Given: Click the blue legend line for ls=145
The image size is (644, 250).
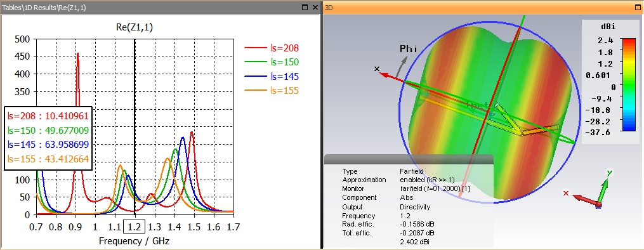Looking at the screenshot, I should pyautogui.click(x=256, y=76).
